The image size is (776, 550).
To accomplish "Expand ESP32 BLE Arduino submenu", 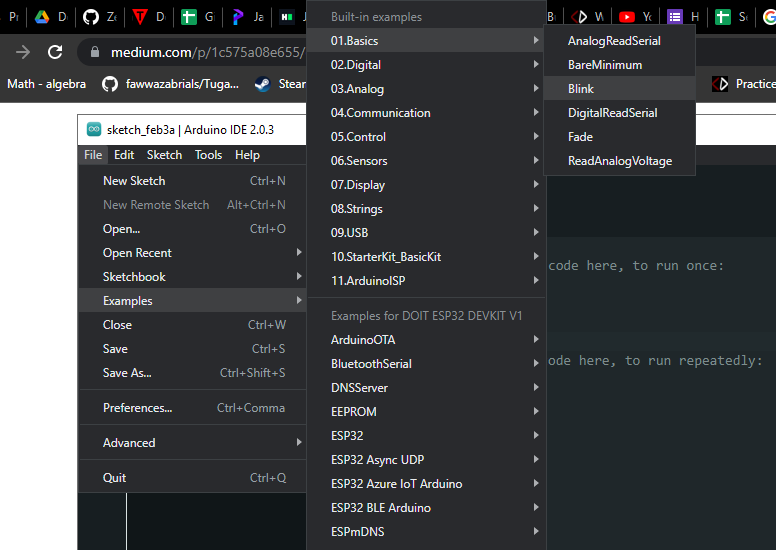I will click(x=426, y=508).
